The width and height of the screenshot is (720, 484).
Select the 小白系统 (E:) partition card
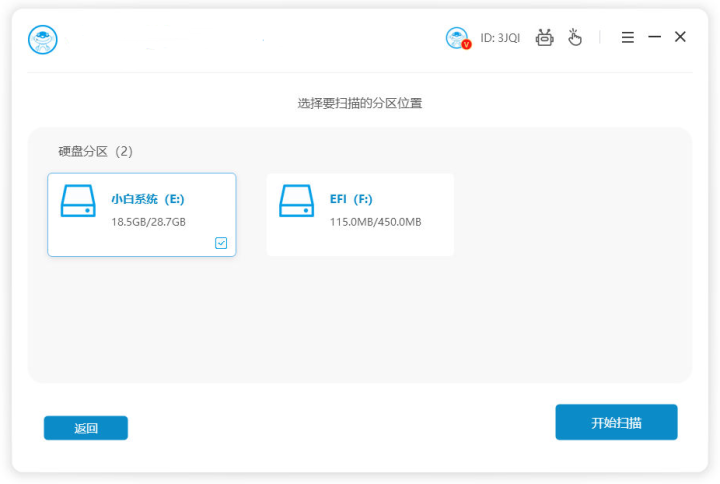click(x=142, y=214)
